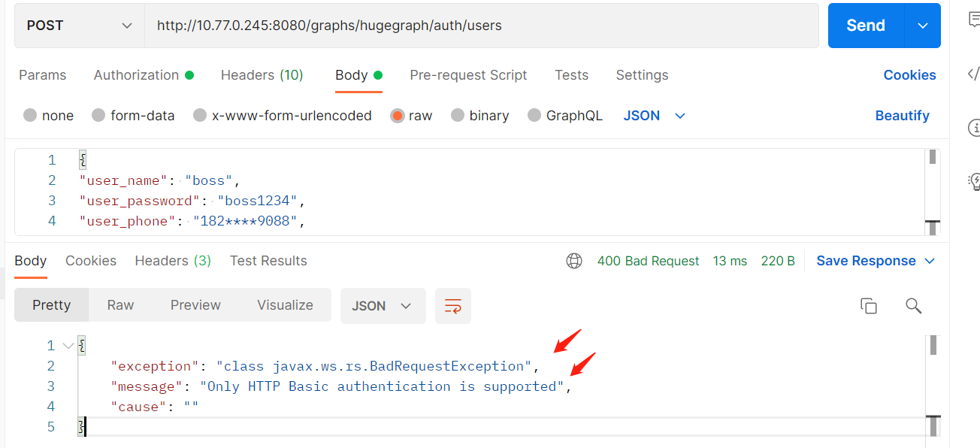Image resolution: width=980 pixels, height=448 pixels.
Task: Open the POST method dropdown
Action: point(79,25)
